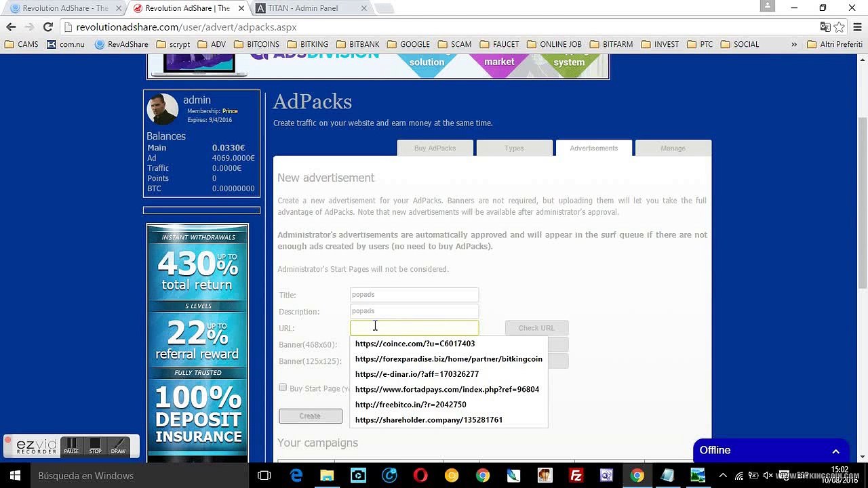Image resolution: width=868 pixels, height=488 pixels.
Task: Click the Check URL button
Action: (536, 328)
